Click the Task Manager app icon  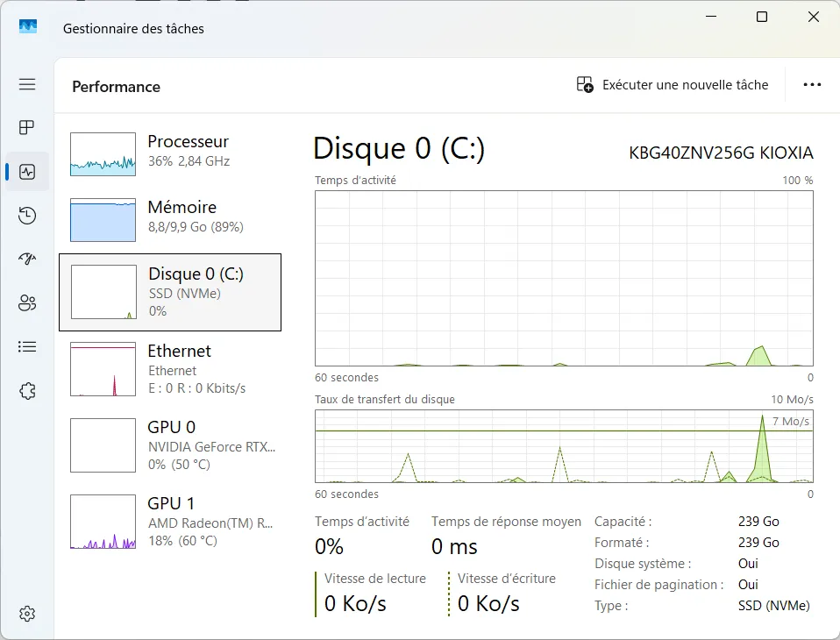pyautogui.click(x=28, y=26)
